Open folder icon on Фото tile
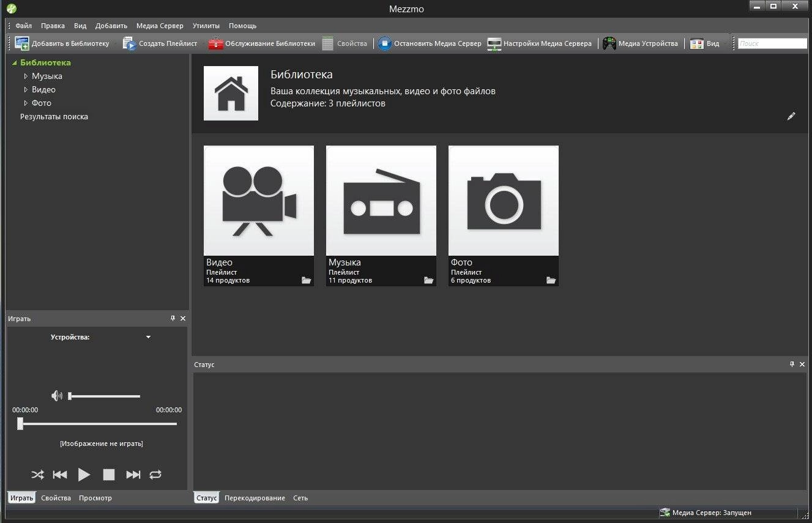The width and height of the screenshot is (812, 523). (551, 280)
